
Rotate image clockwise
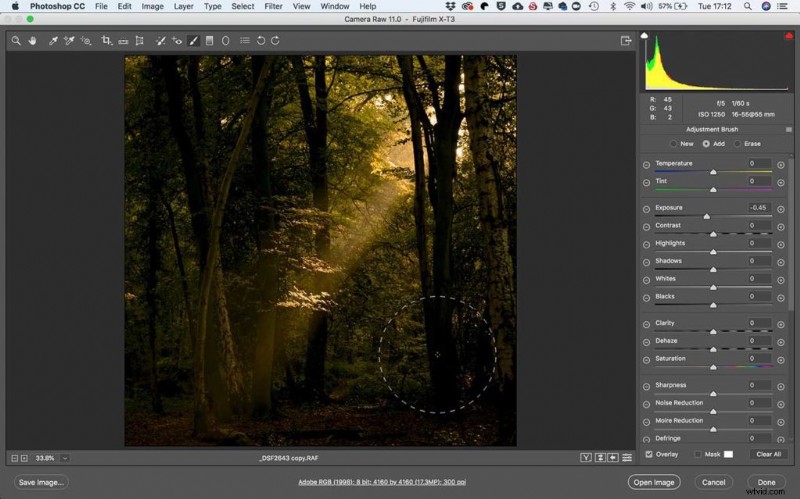pos(275,40)
